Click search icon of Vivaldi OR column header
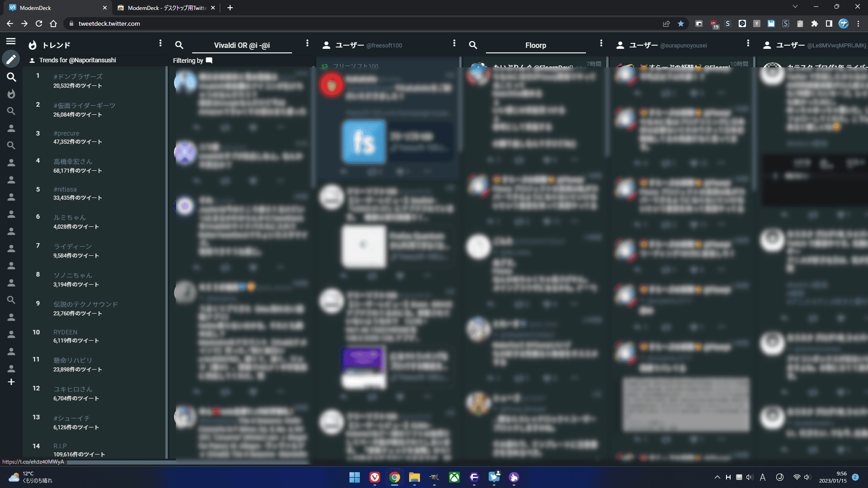The image size is (868, 488). click(179, 45)
